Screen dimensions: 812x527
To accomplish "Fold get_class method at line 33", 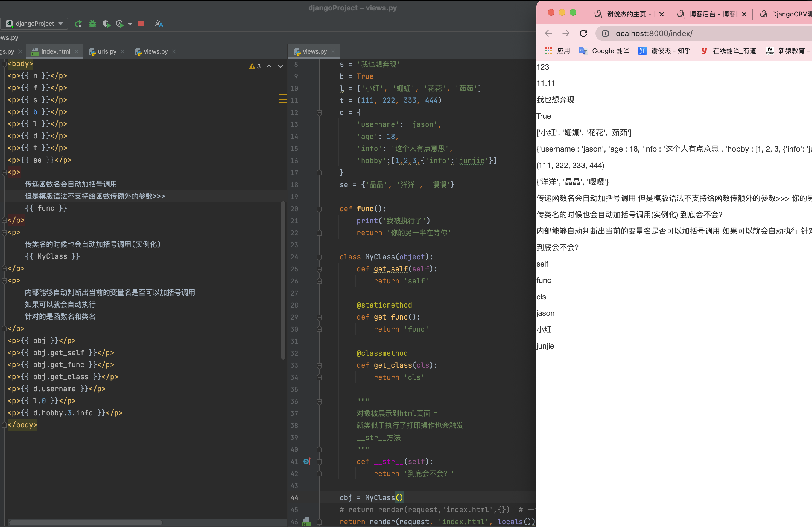I will pos(319,366).
